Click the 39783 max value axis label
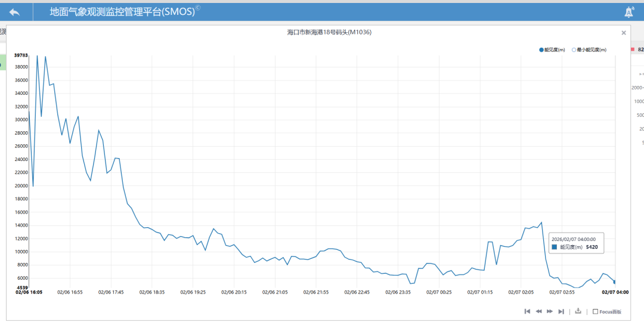Image resolution: width=644 pixels, height=331 pixels. click(21, 55)
